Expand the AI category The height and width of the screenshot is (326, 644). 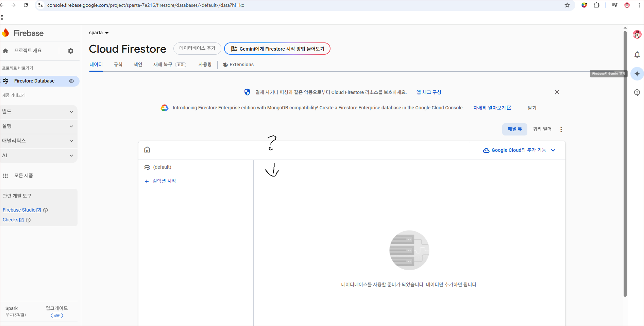[x=39, y=156]
